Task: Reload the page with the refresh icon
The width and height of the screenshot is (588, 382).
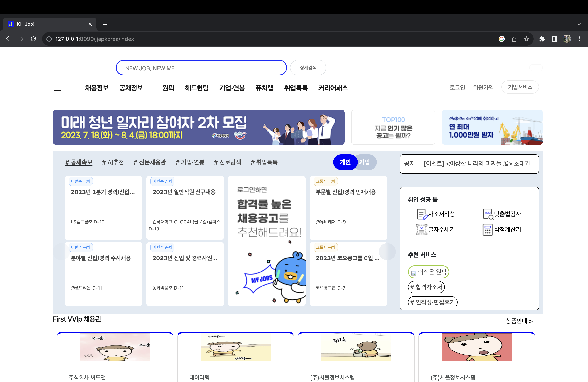Action: tap(34, 39)
